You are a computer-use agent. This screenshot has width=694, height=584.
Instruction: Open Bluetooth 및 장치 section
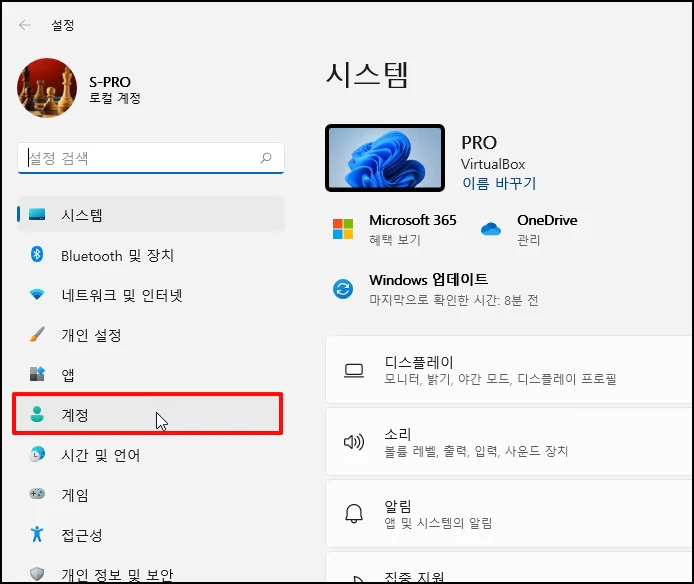[150, 255]
